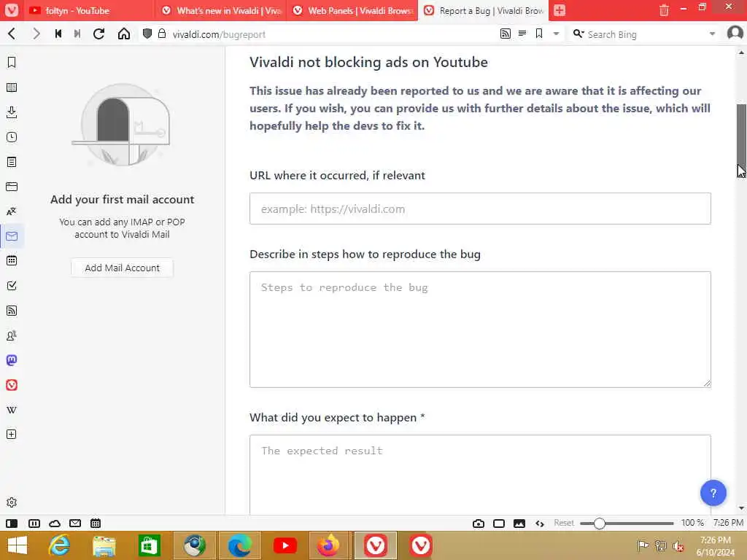Viewport: 747px width, 560px height.
Task: Click the Break Mode status icon
Action: tap(34, 524)
